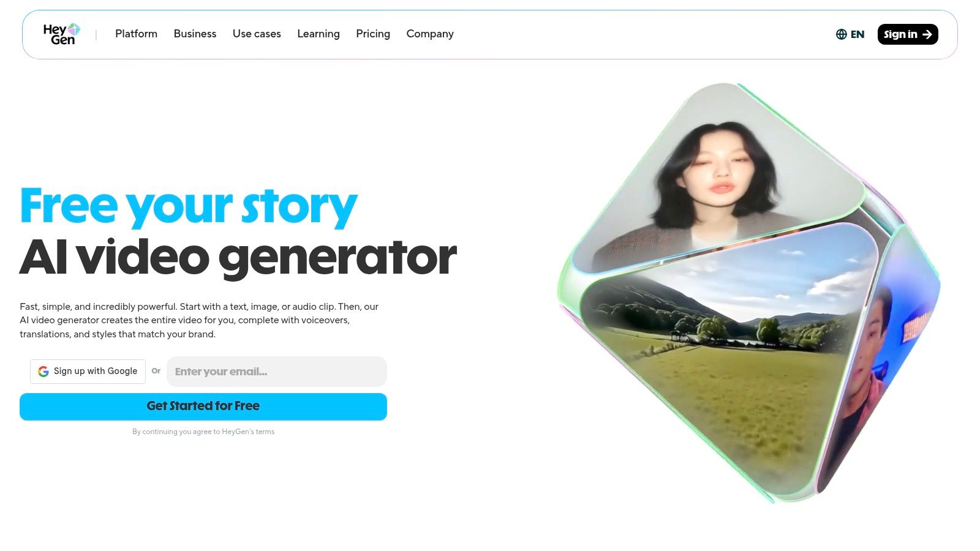This screenshot has height=551, width=980.
Task: Click the Google logo icon
Action: click(x=43, y=372)
